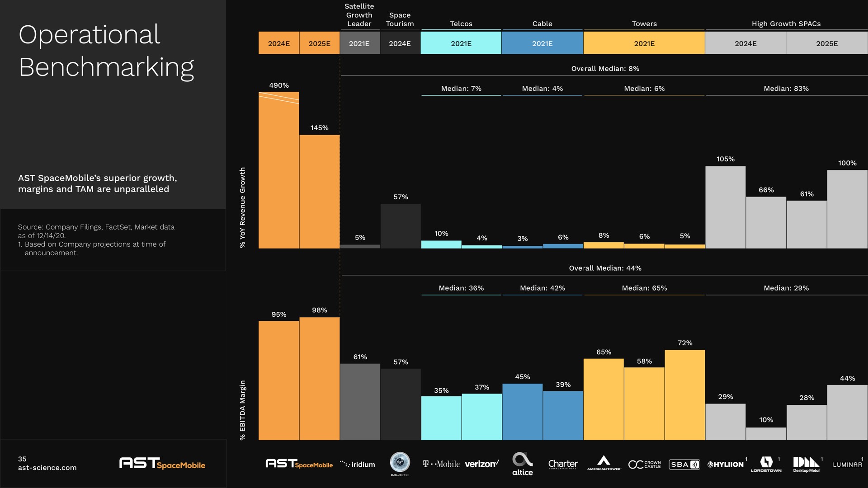
Task: Click the 105% Hyliion revenue growth bar
Action: 726,207
